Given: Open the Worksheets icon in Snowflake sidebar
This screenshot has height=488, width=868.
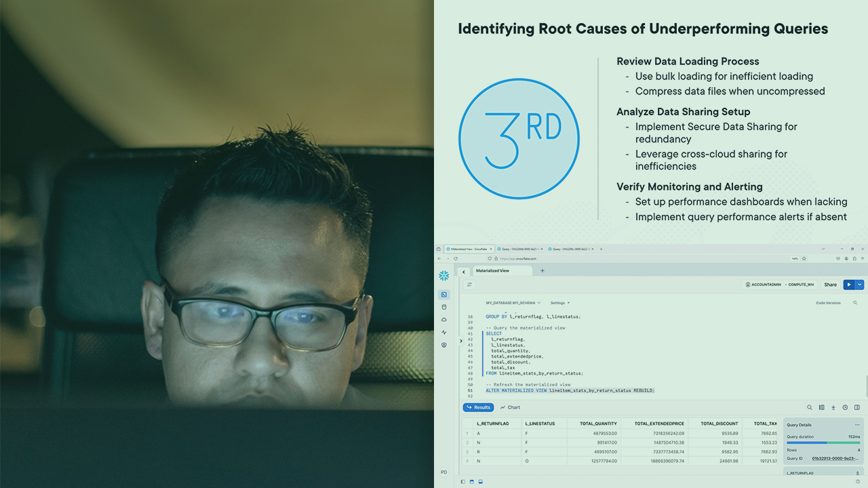Looking at the screenshot, I should coord(443,295).
